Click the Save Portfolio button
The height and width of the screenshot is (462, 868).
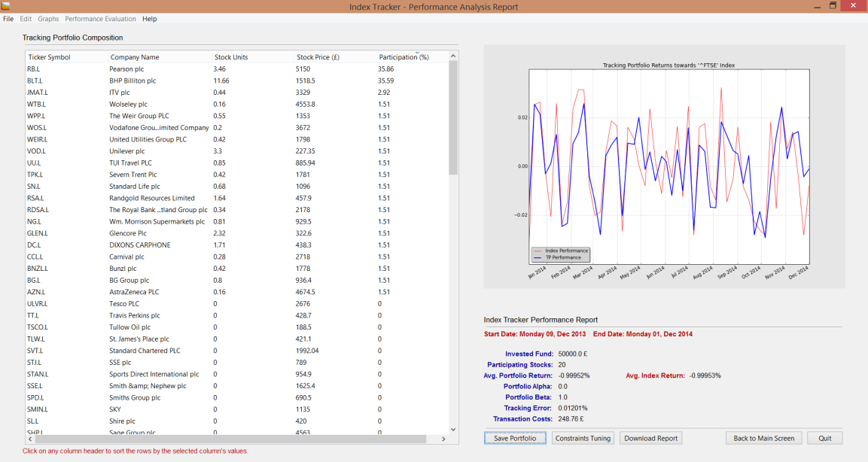click(515, 438)
